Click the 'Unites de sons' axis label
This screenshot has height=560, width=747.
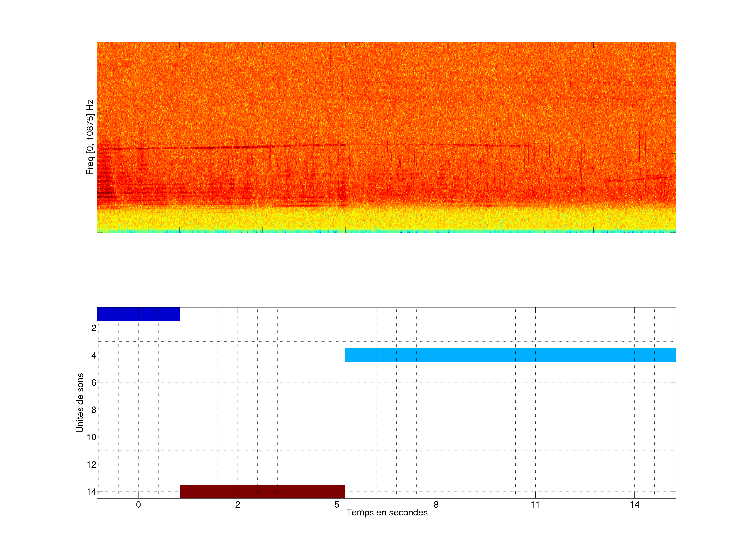[x=80, y=403]
